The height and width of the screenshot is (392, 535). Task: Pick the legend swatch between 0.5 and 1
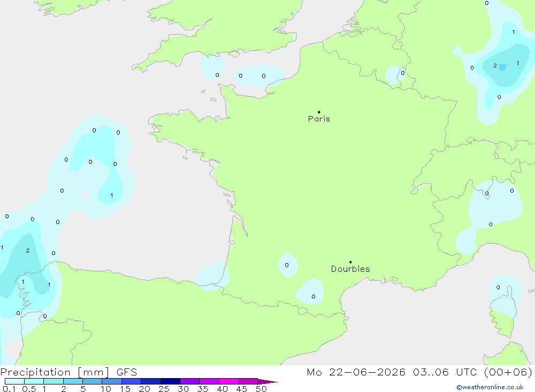click(34, 381)
